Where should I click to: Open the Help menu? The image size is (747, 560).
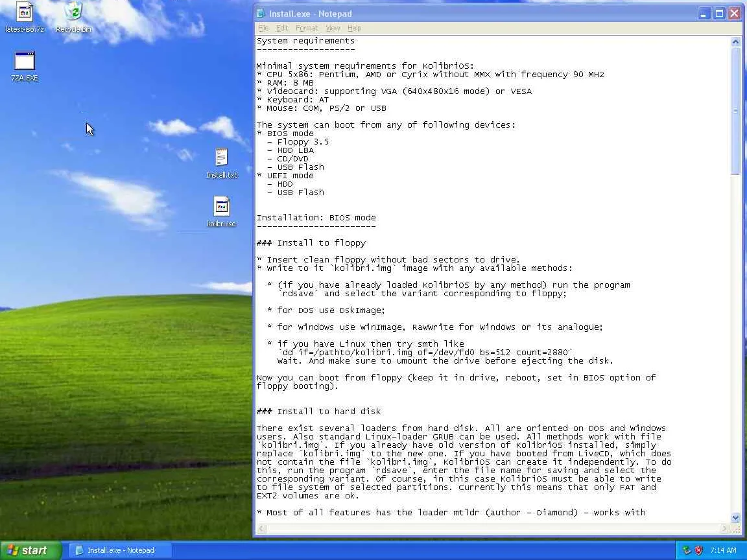tap(355, 28)
